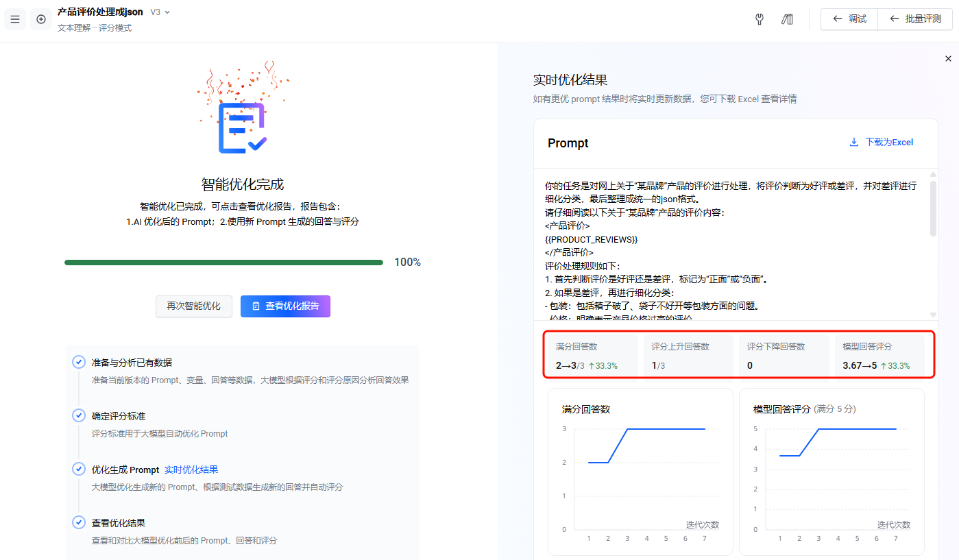Screen dimensions: 959x560
Task: Go to 批量评测
Action: click(915, 19)
